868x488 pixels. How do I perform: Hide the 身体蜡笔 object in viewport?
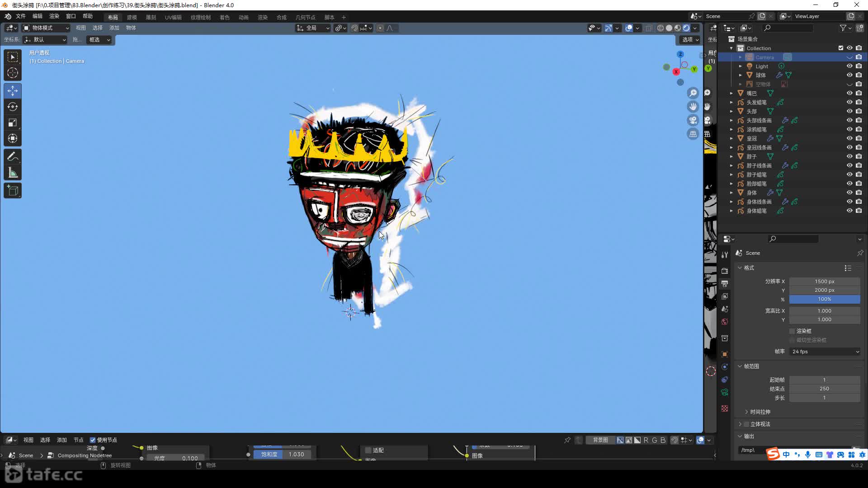coord(849,211)
